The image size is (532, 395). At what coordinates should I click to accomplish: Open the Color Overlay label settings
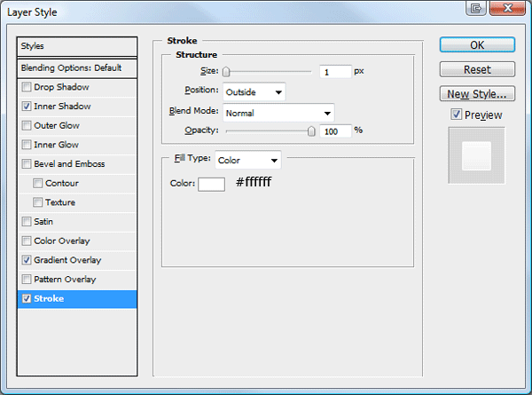(x=62, y=241)
